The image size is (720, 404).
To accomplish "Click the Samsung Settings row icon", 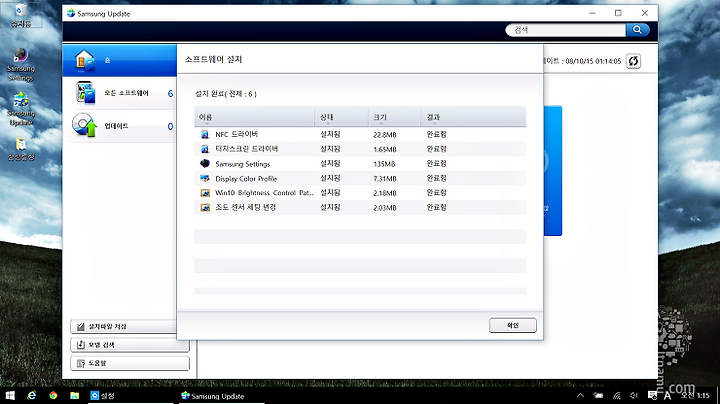I will (x=205, y=163).
